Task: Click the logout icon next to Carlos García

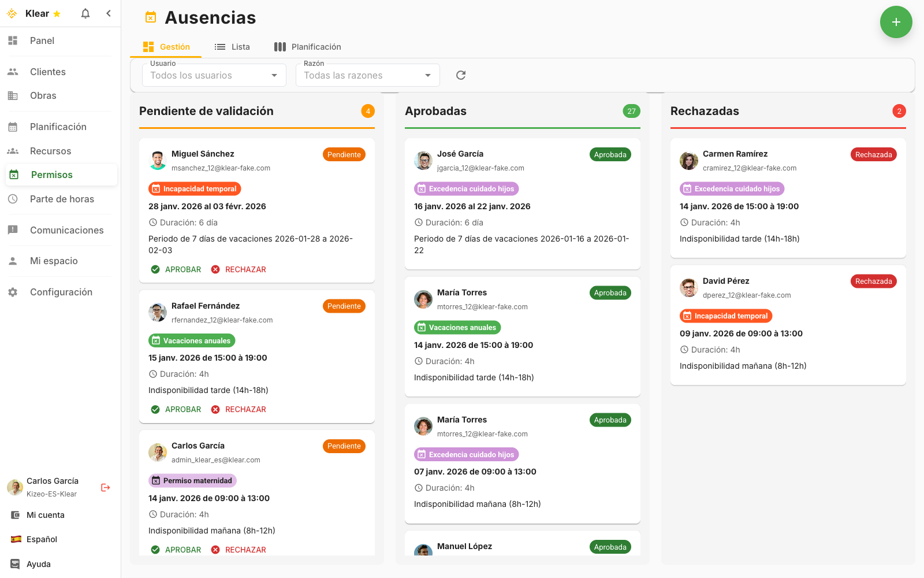Action: click(105, 487)
